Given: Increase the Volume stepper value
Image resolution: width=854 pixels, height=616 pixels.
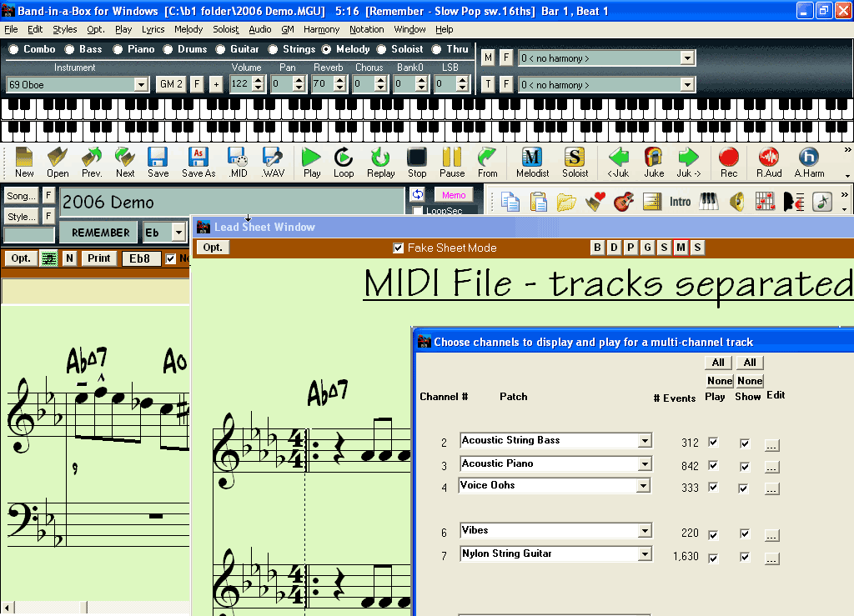Looking at the screenshot, I should [x=259, y=80].
